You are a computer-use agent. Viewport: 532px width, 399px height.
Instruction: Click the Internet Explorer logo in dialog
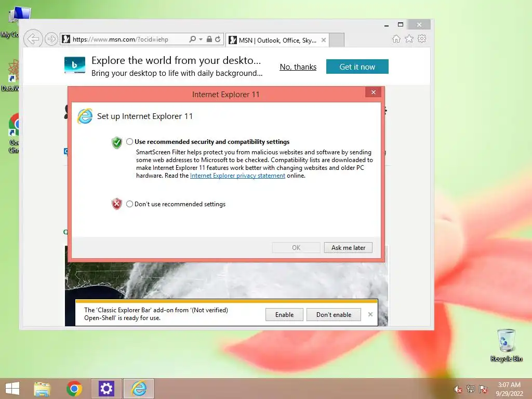(x=85, y=116)
